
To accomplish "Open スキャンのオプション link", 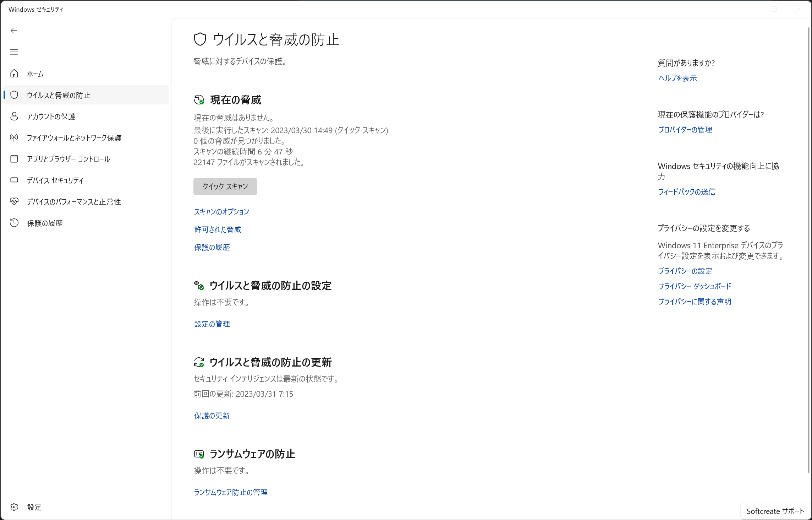I will 221,212.
